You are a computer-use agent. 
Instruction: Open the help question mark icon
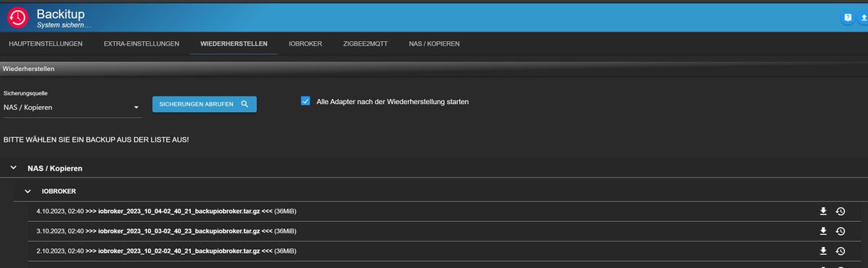pyautogui.click(x=847, y=17)
